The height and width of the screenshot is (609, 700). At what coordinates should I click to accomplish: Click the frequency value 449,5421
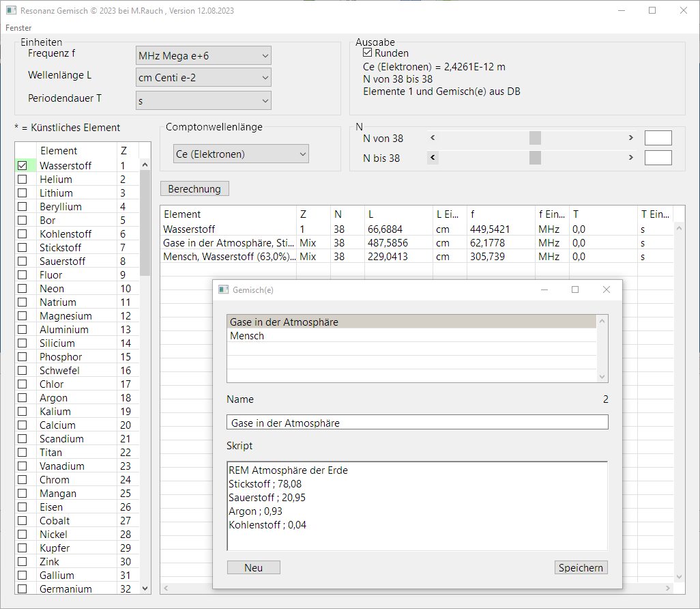[490, 229]
